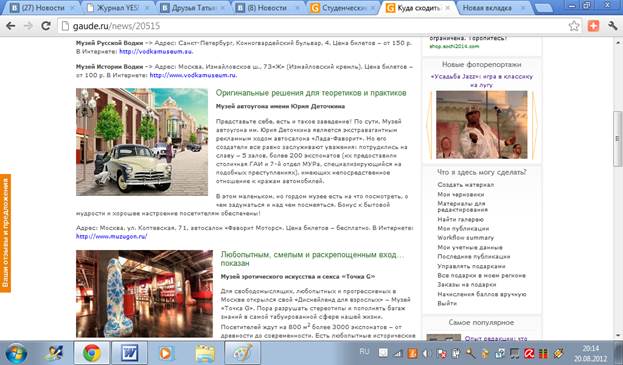
Task: Open "Управлять подарками"
Action: pyautogui.click(x=471, y=266)
